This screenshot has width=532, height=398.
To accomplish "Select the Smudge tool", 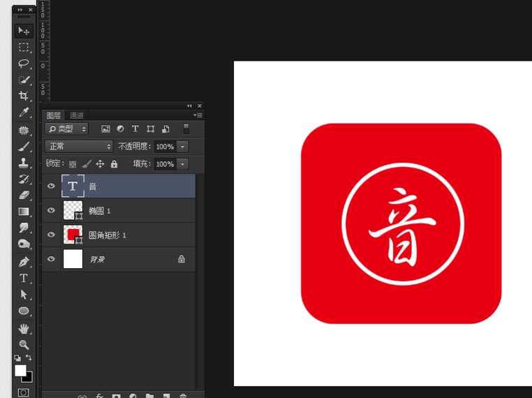I will 24,228.
